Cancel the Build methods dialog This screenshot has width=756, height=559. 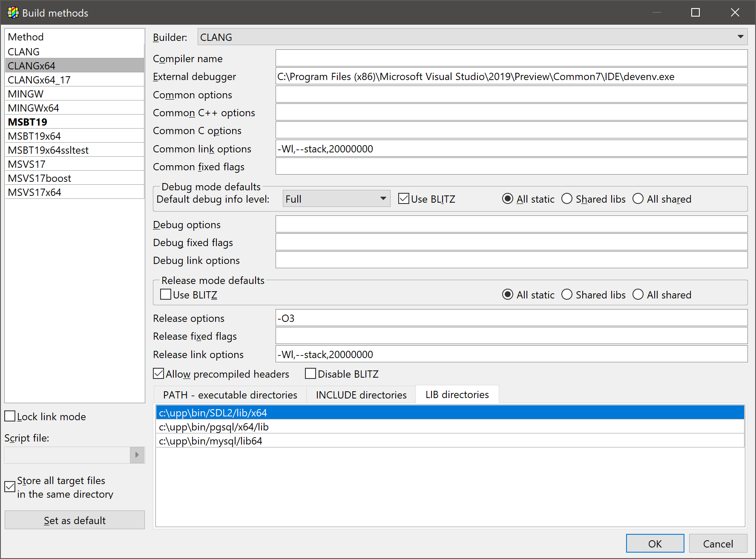click(x=718, y=544)
